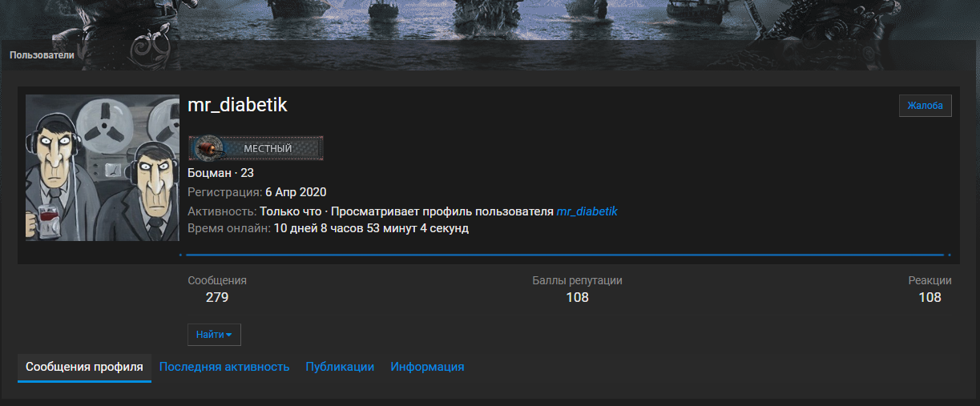Click the registration date 6 Апр 2020
980x406 pixels.
296,192
